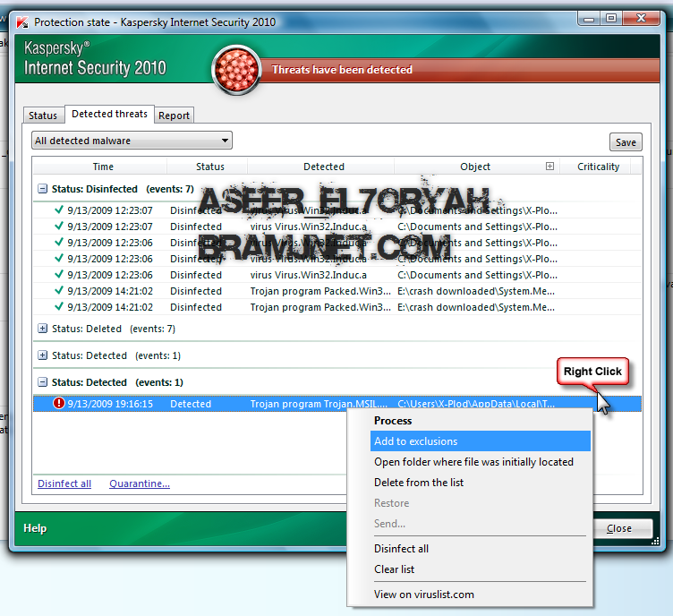
Task: Sort by the Time column header
Action: (x=103, y=167)
